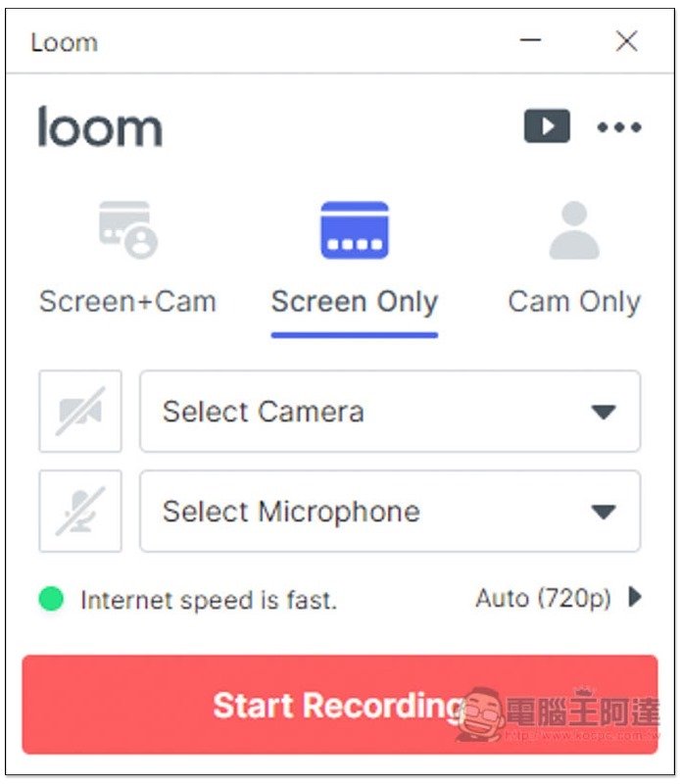
Task: Open the Select Camera dropdown
Action: [x=390, y=411]
